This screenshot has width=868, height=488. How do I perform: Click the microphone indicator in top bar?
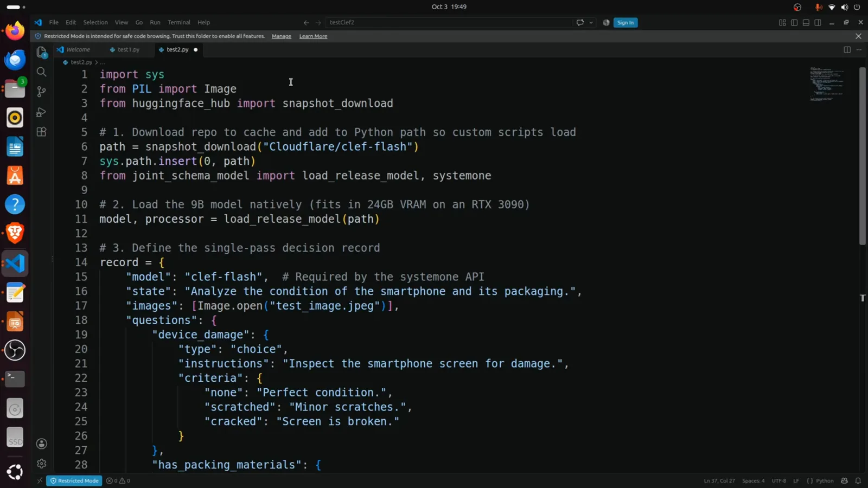pyautogui.click(x=818, y=7)
